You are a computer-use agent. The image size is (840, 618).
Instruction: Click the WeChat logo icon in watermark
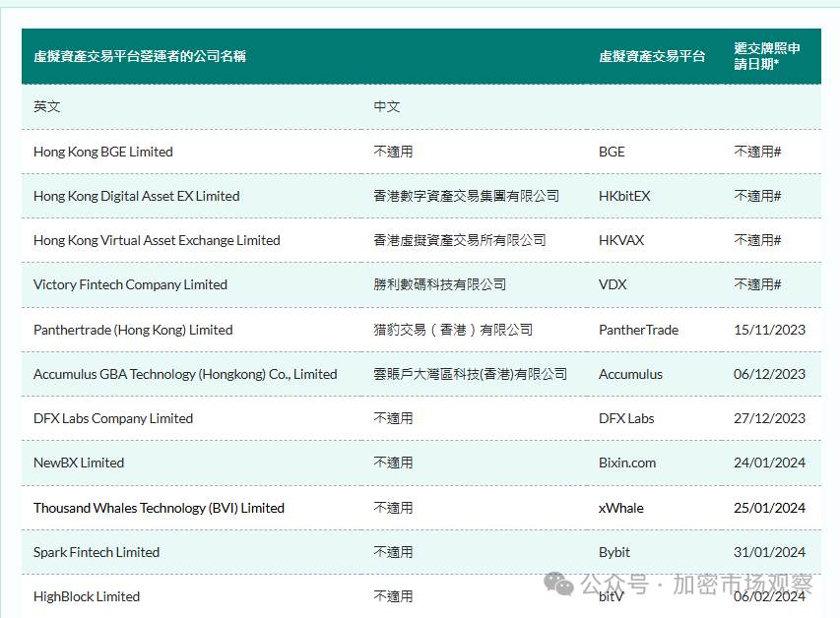pyautogui.click(x=558, y=584)
